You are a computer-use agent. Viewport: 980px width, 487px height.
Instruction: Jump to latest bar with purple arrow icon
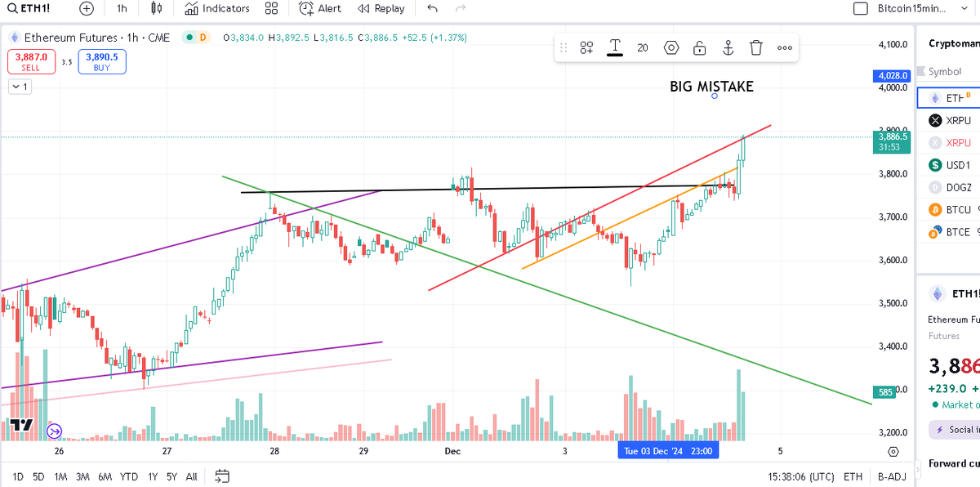click(55, 431)
